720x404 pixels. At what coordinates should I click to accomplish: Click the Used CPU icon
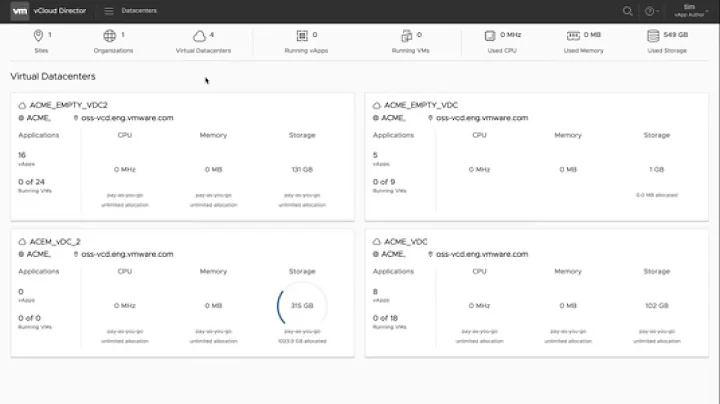(490, 35)
